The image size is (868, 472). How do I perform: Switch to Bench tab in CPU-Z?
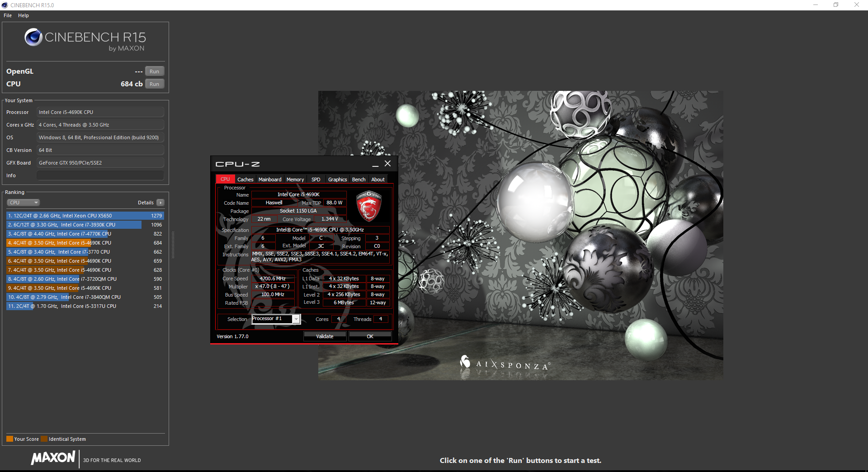(x=359, y=179)
